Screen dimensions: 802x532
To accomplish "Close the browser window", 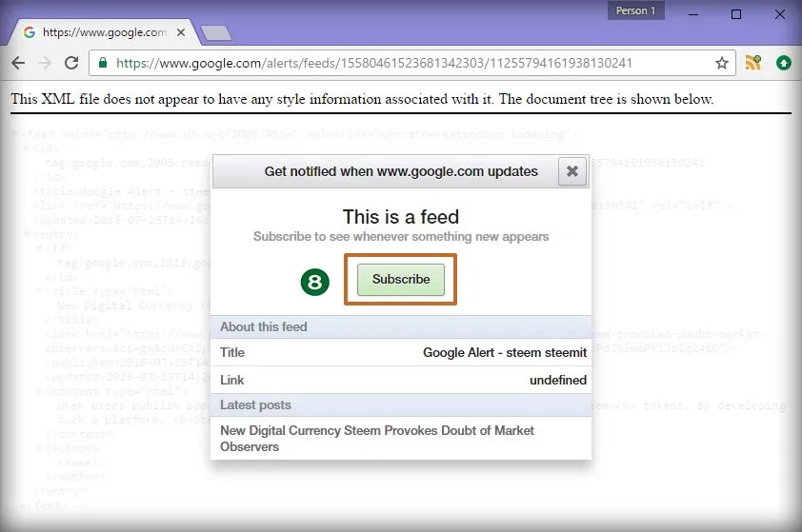I will tap(779, 14).
